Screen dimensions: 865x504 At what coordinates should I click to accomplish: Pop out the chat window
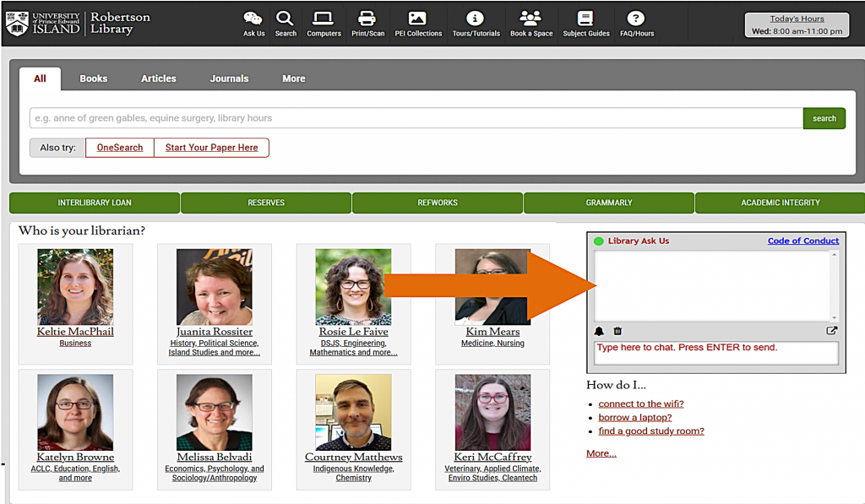(831, 332)
